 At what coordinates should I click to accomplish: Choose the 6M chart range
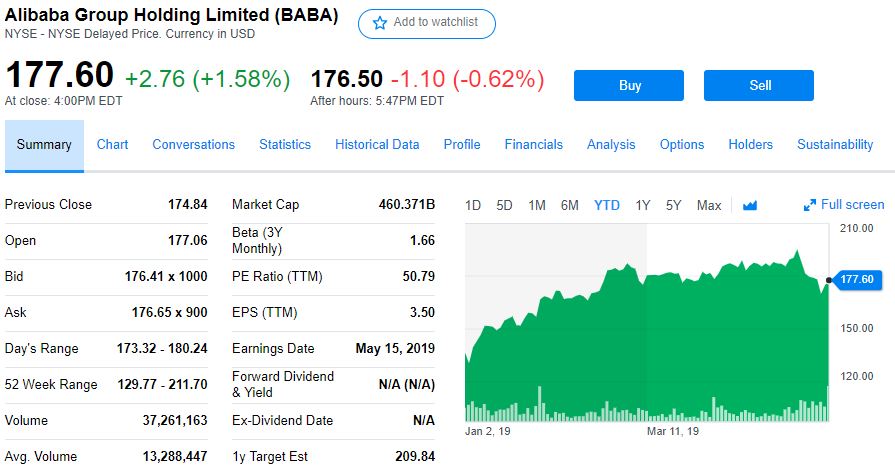(x=570, y=205)
